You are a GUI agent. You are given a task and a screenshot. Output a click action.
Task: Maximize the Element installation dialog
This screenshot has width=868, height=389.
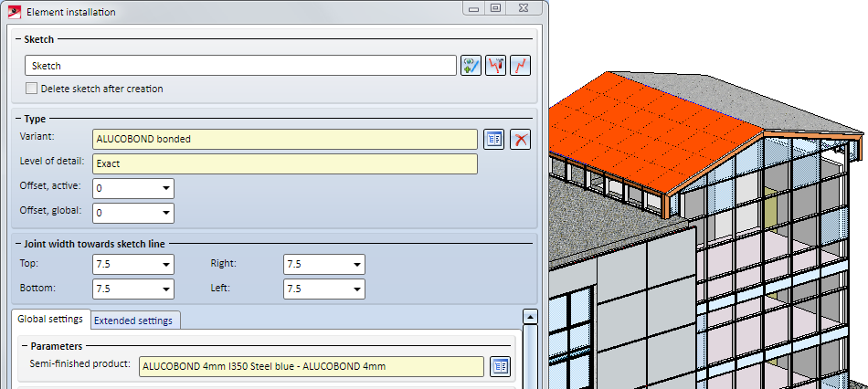point(496,8)
